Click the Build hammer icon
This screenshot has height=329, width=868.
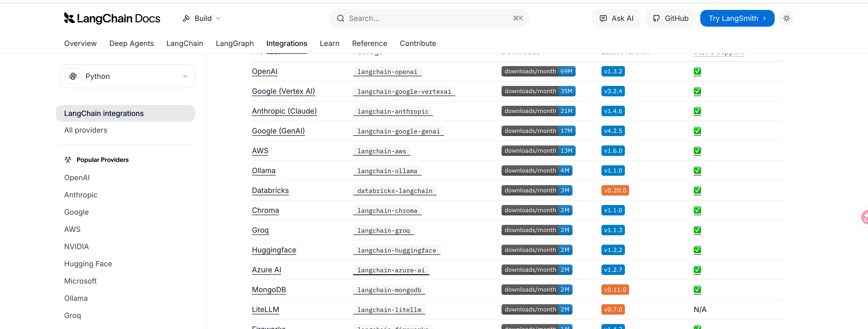coord(186,18)
